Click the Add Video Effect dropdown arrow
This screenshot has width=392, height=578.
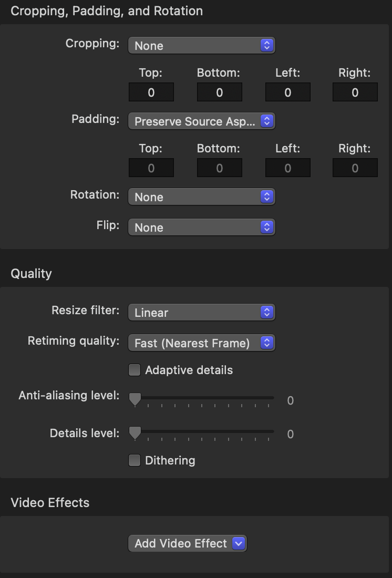pyautogui.click(x=239, y=543)
